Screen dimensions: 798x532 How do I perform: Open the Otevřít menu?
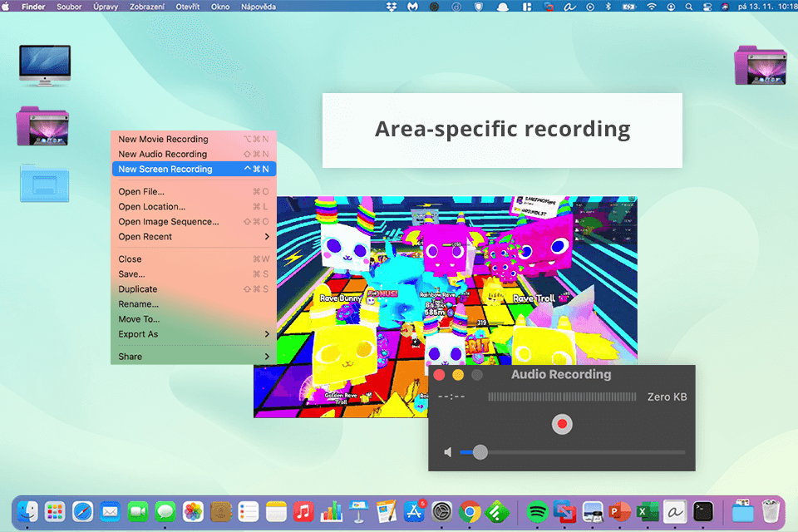pyautogui.click(x=187, y=7)
